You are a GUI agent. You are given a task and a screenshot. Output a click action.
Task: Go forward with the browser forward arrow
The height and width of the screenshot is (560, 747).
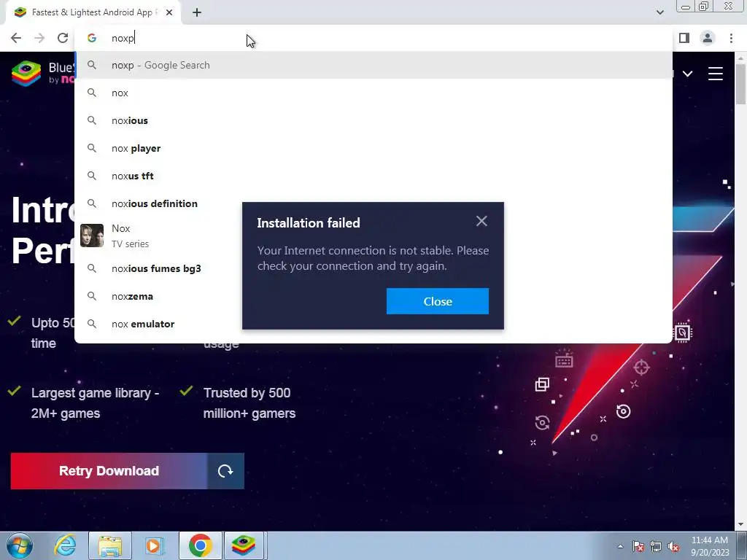39,38
